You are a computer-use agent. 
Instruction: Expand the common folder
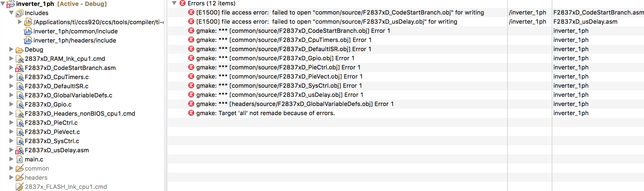point(11,168)
